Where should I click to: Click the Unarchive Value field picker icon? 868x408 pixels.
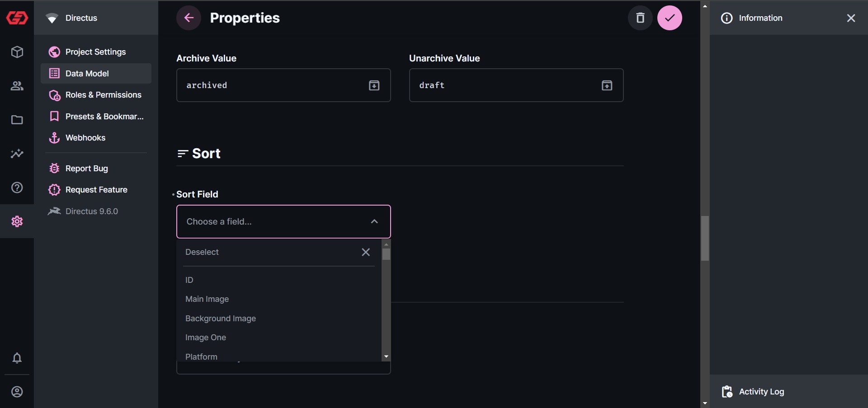tap(607, 85)
